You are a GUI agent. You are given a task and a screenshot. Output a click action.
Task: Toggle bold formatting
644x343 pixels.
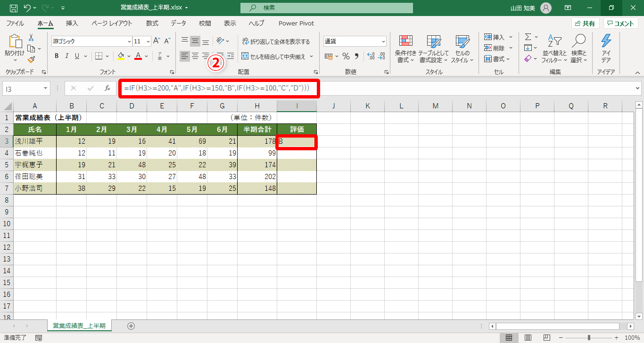point(57,56)
